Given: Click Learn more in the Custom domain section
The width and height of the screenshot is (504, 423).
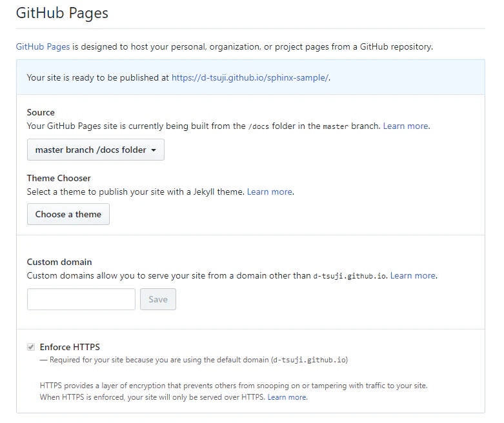Looking at the screenshot, I should [x=413, y=275].
